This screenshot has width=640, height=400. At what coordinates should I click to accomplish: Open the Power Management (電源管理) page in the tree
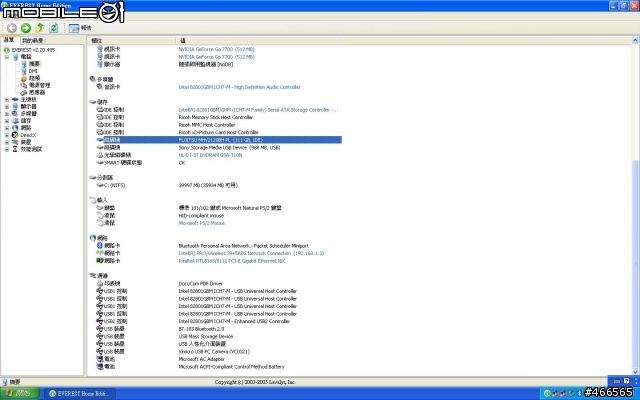pos(39,85)
